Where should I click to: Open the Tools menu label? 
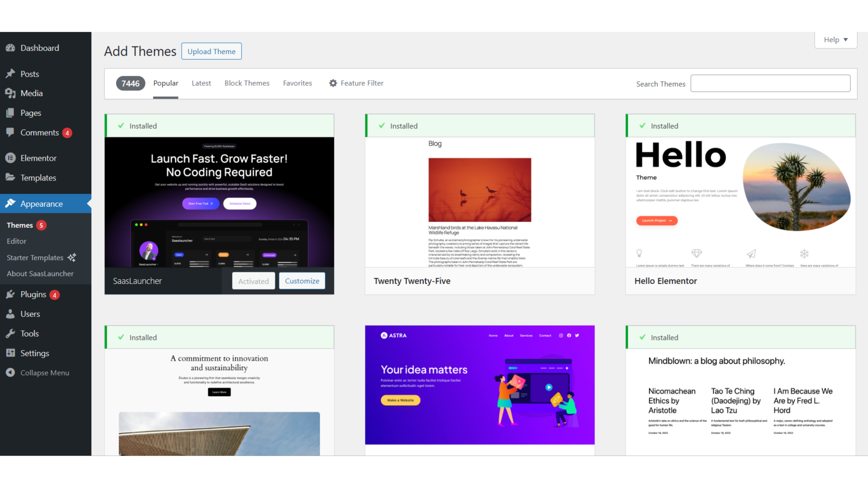(x=29, y=334)
